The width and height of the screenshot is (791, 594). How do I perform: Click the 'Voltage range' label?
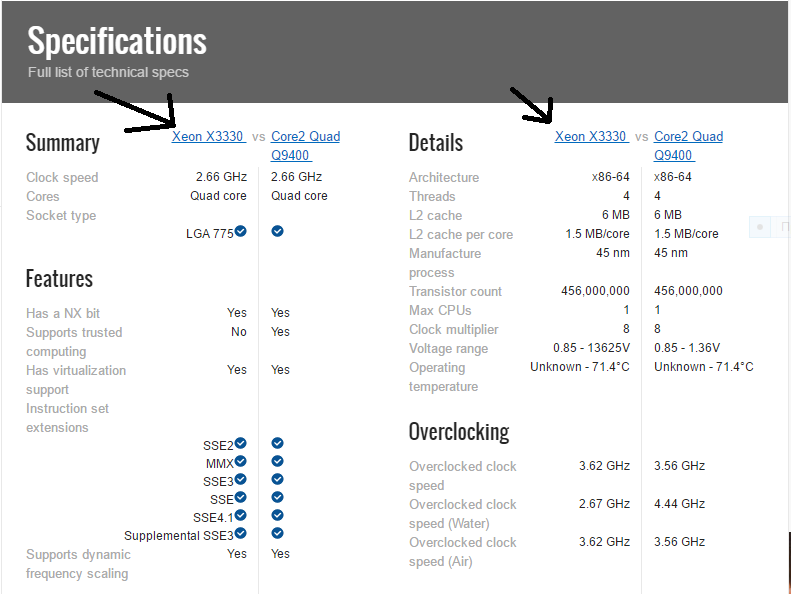coord(448,349)
